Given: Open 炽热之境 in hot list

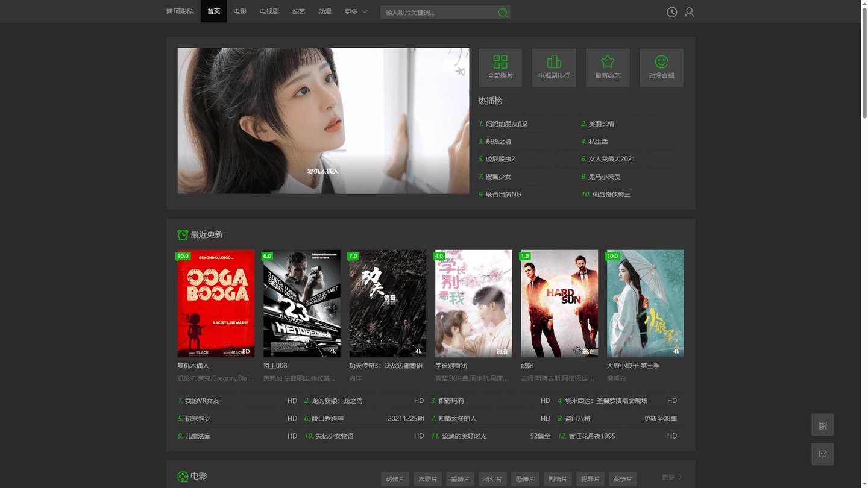Looking at the screenshot, I should tap(498, 142).
